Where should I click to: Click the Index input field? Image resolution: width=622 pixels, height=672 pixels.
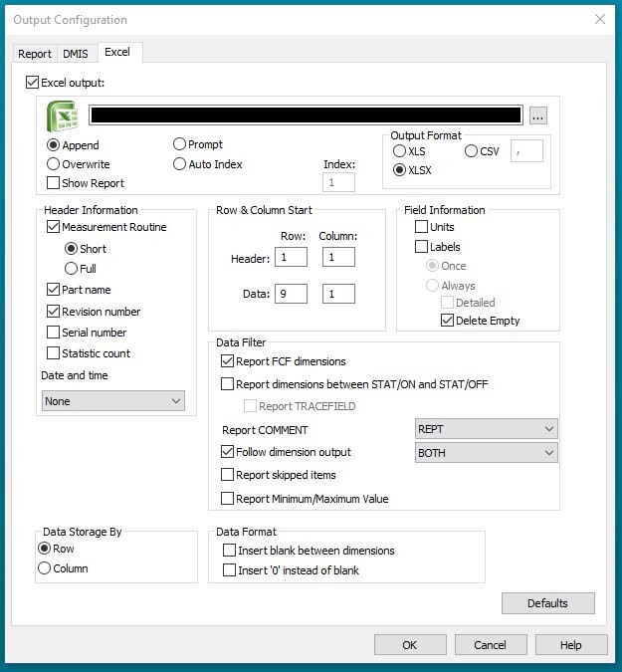coord(338,182)
